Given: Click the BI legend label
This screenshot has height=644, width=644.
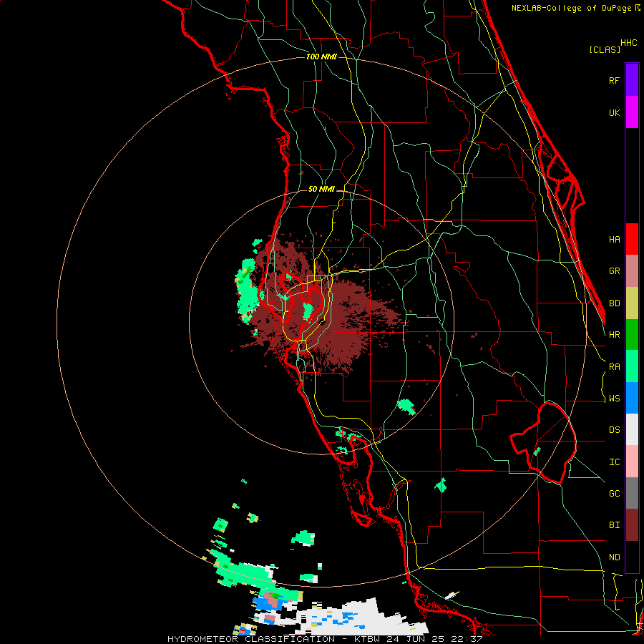Looking at the screenshot, I should [614, 525].
